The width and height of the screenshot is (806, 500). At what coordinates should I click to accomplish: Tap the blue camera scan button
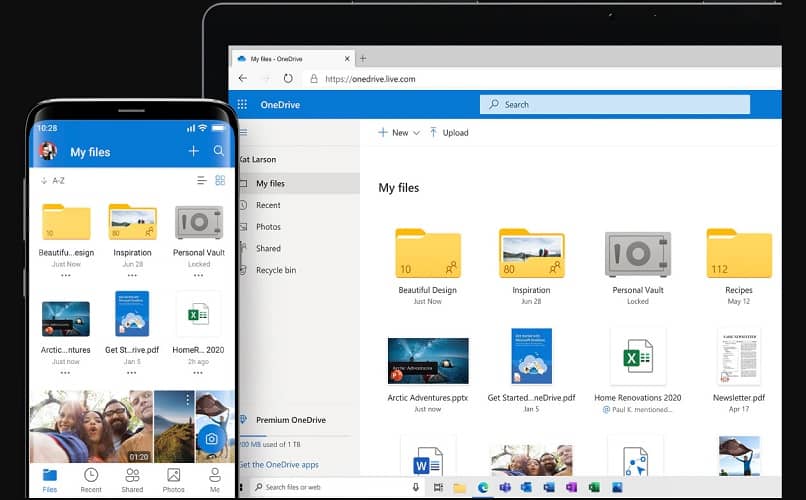coord(211,439)
